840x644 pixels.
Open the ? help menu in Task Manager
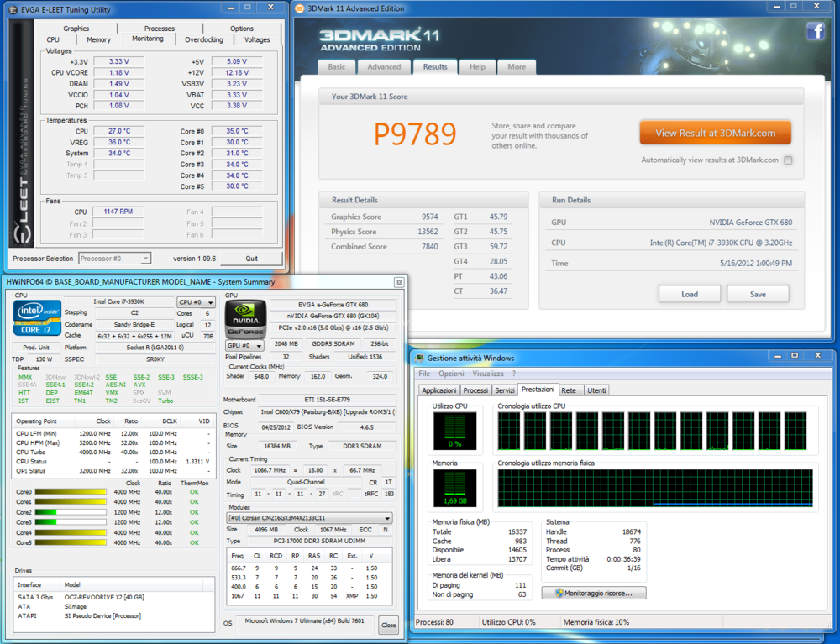pos(514,374)
